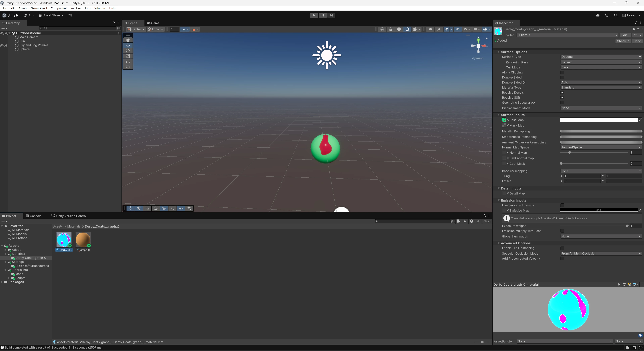Enable GPU Instancing checkbox

(x=562, y=248)
